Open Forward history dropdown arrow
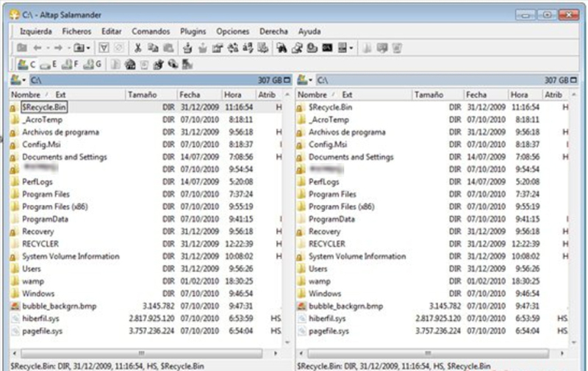The width and height of the screenshot is (588, 371). (68, 48)
